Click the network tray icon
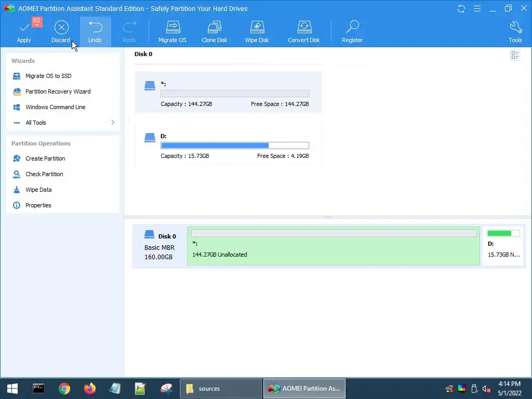 click(449, 389)
